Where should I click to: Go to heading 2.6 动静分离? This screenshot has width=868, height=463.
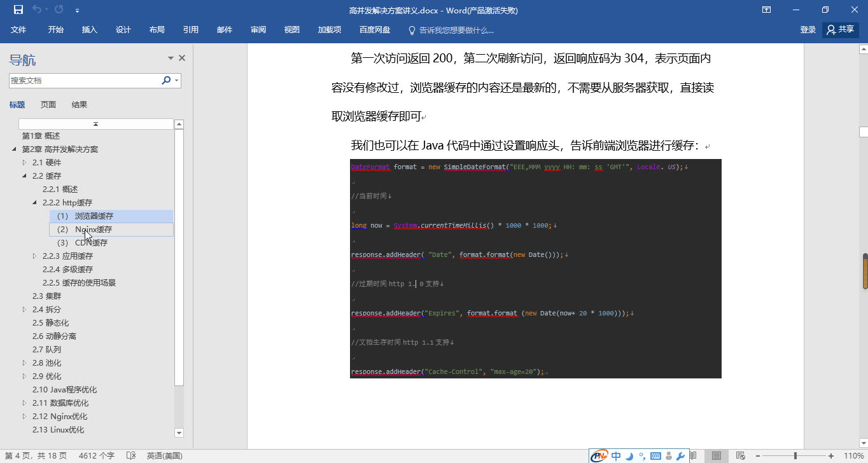(x=55, y=336)
